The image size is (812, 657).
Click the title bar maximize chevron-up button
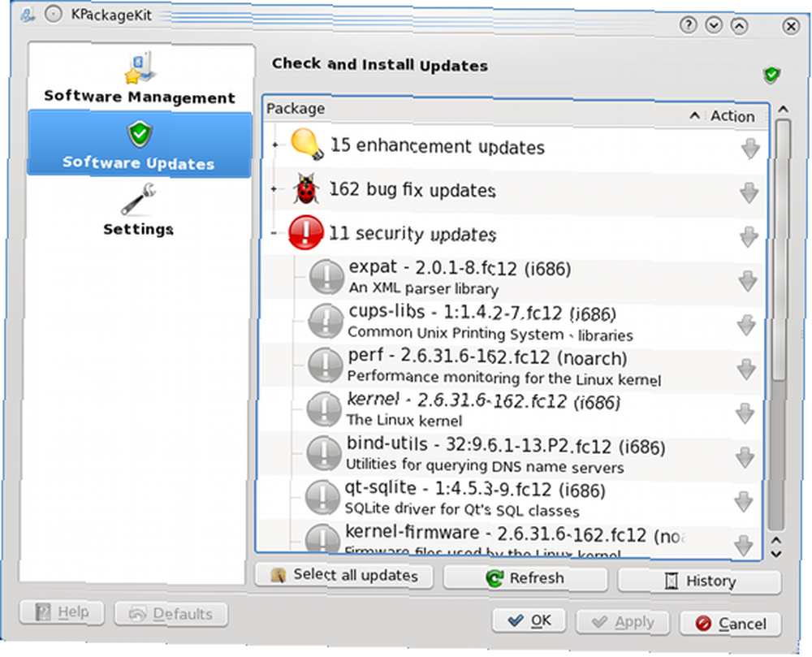pyautogui.click(x=739, y=25)
